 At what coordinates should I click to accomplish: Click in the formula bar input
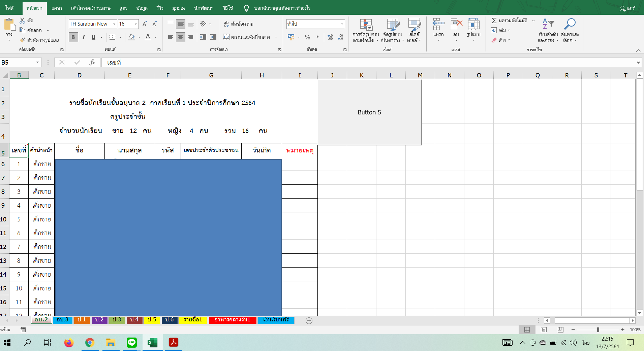(369, 63)
